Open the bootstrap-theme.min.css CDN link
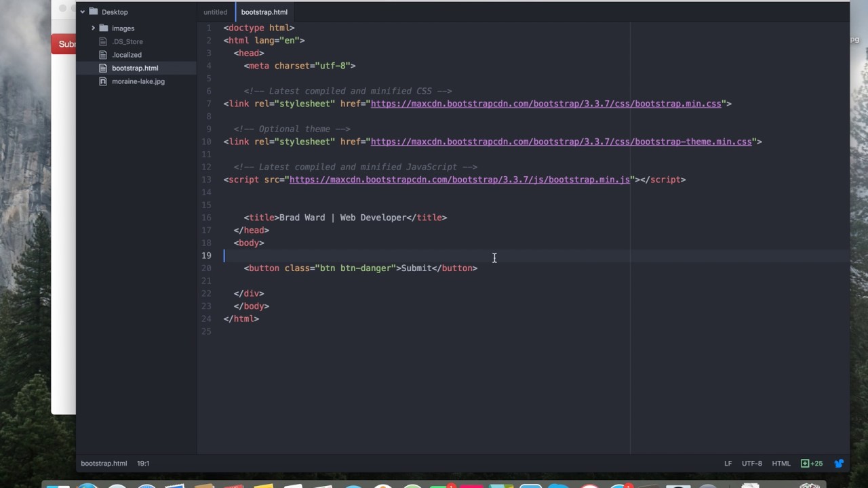The width and height of the screenshot is (868, 488). click(561, 142)
